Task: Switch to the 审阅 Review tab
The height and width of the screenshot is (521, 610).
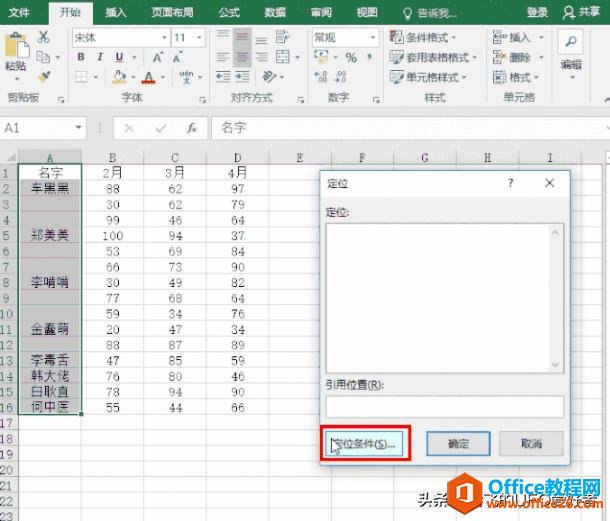Action: tap(321, 12)
